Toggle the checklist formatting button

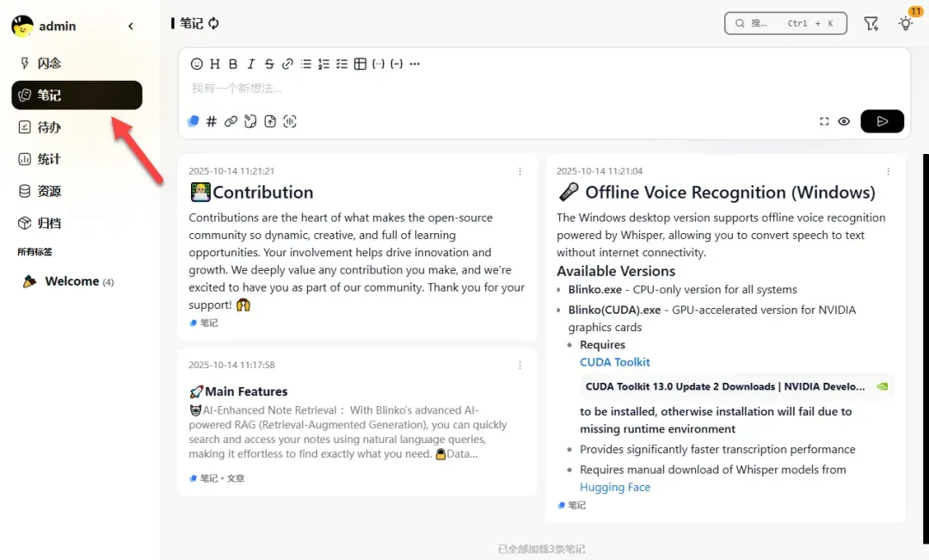342,64
